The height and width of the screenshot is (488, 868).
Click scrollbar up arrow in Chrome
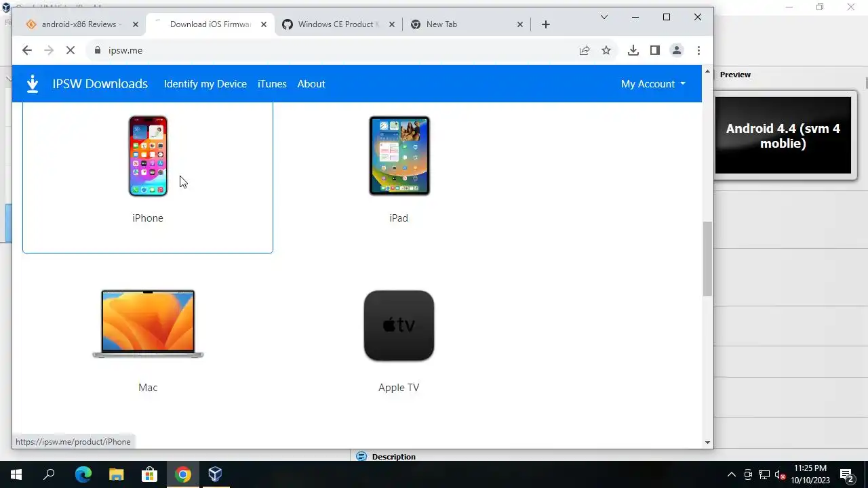click(707, 72)
